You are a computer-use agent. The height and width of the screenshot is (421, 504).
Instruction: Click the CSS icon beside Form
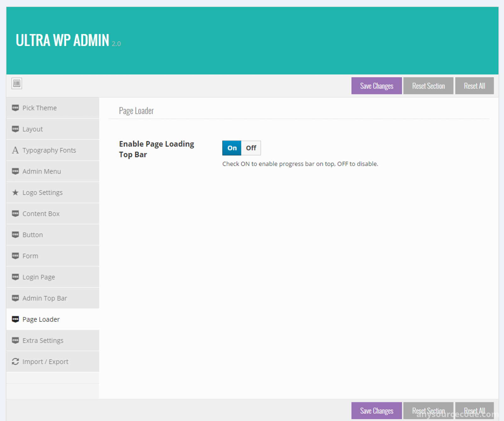click(x=15, y=256)
